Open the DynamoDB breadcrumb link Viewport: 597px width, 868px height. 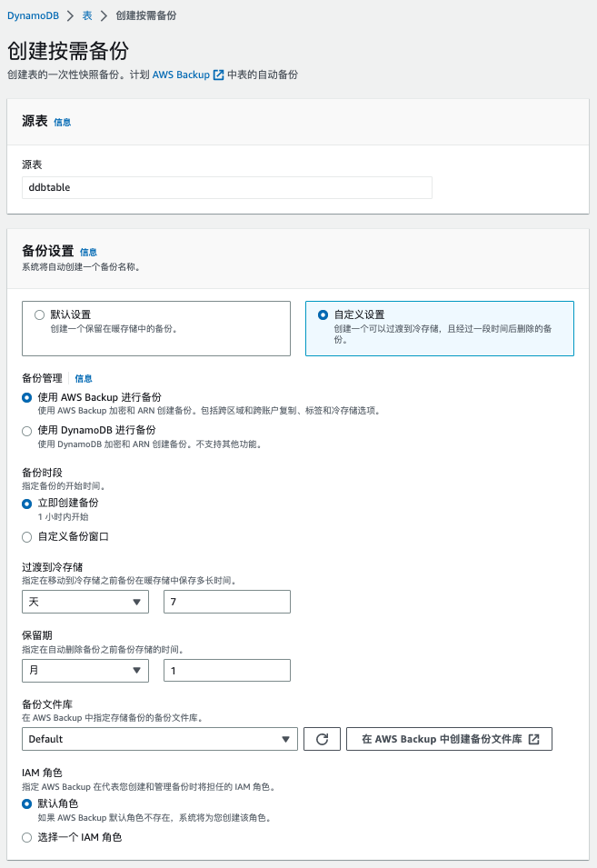tap(33, 15)
